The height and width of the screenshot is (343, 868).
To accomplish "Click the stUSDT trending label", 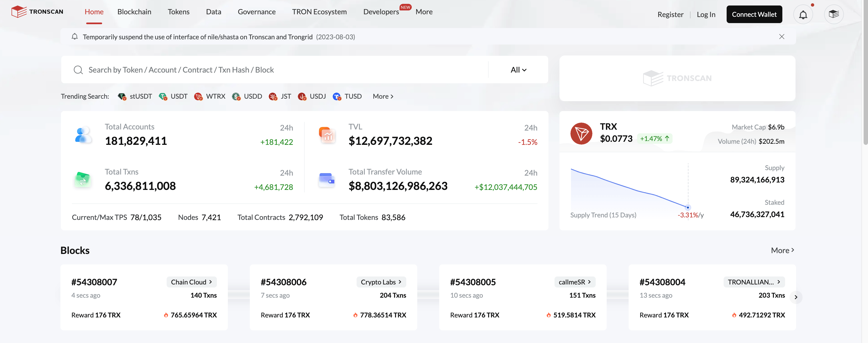I will (141, 96).
